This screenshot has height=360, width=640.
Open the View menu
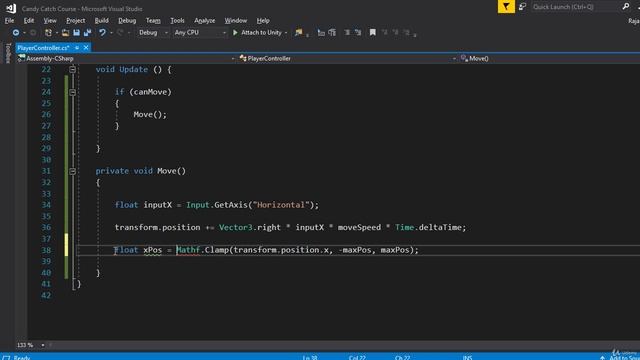click(50, 20)
